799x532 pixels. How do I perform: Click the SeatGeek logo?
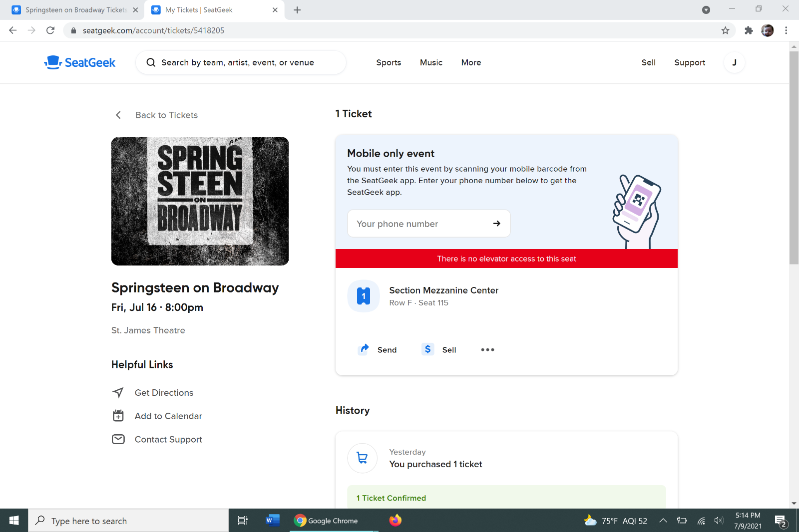pyautogui.click(x=80, y=62)
